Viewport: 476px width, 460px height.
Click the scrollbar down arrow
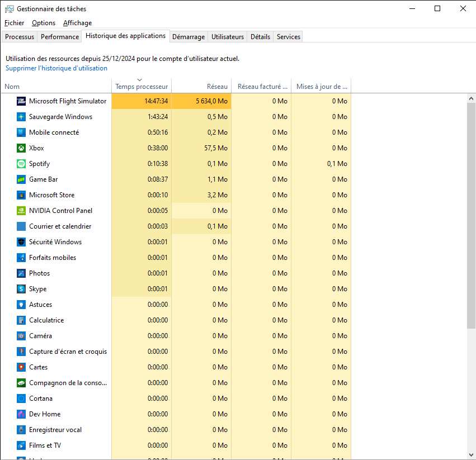[x=471, y=454]
